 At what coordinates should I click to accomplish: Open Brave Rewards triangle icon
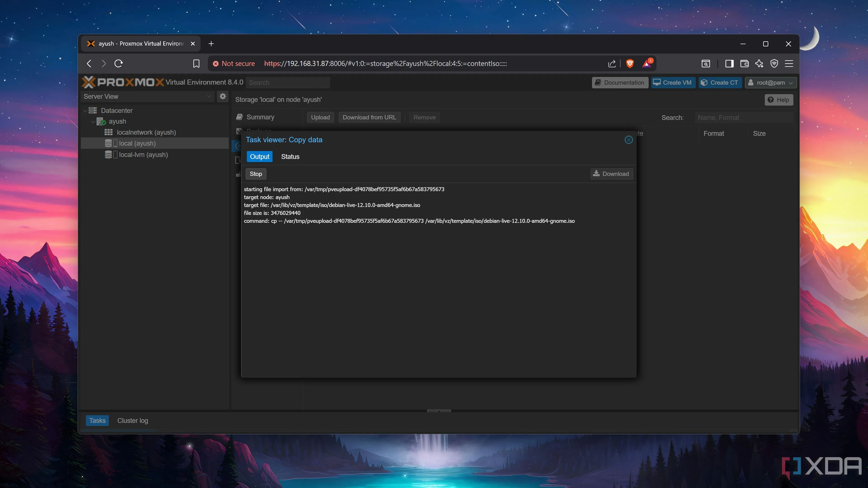[647, 63]
